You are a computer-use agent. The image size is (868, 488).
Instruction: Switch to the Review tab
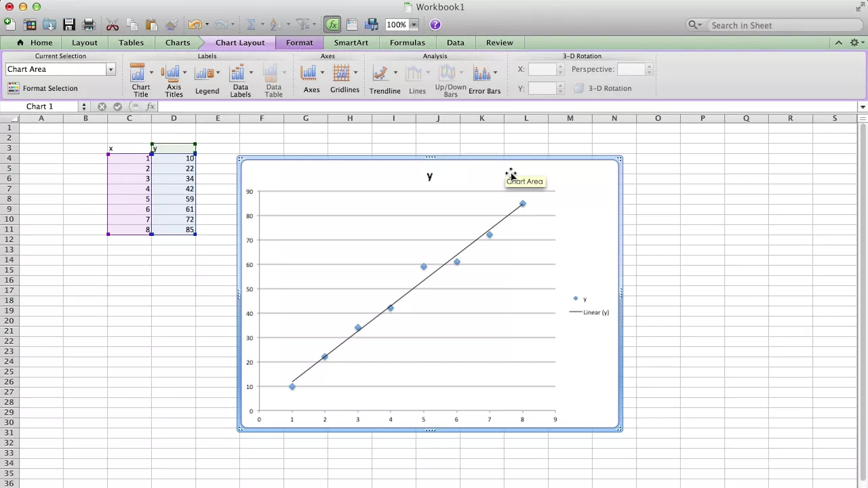coord(500,42)
